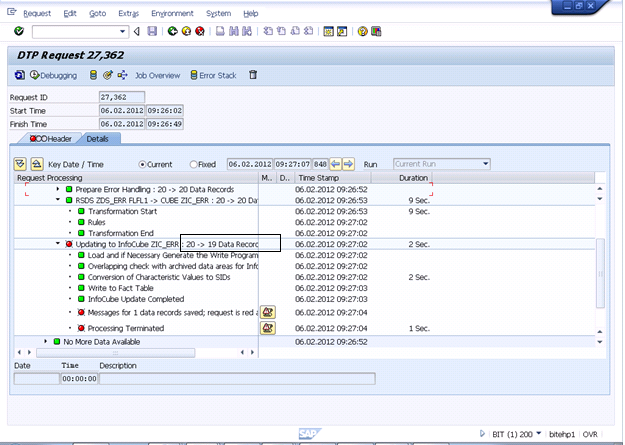Click the green Enter checkmark icon
The height and width of the screenshot is (445, 625).
click(19, 31)
